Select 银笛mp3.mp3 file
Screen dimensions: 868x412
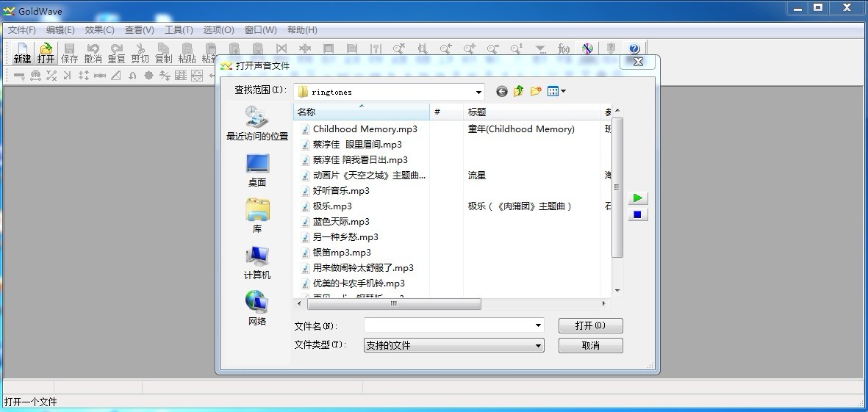tap(336, 253)
